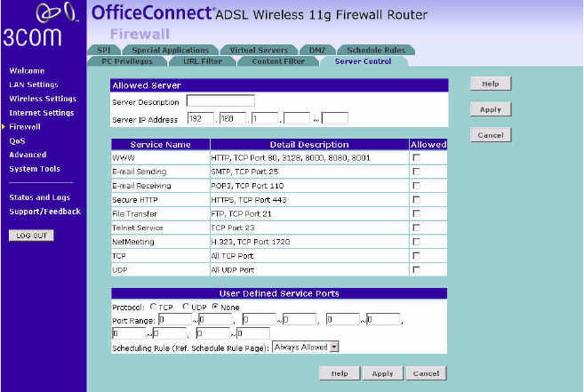Screen dimensions: 584x392
Task: Open the Content Filter tab
Action: click(278, 61)
